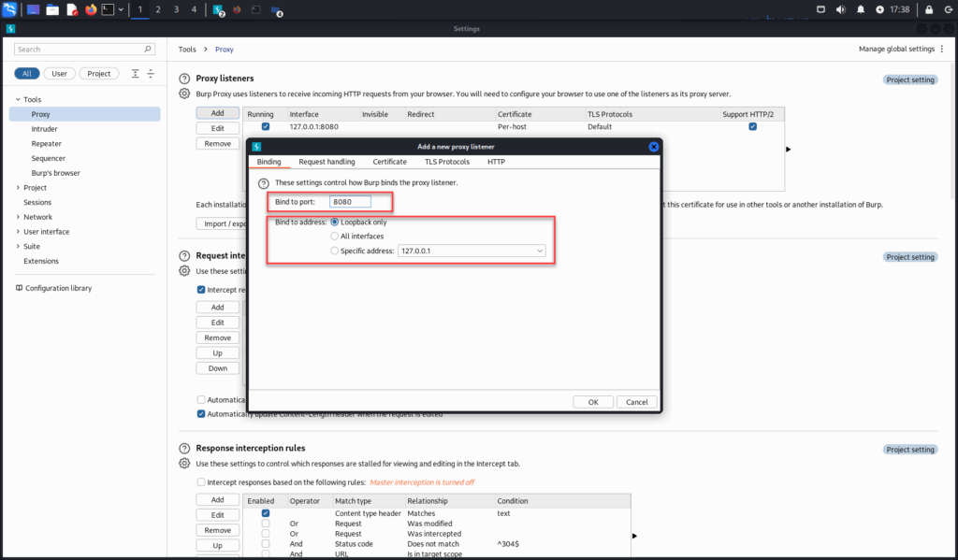The width and height of the screenshot is (958, 560).
Task: Switch to Request handling tab
Action: 327,162
